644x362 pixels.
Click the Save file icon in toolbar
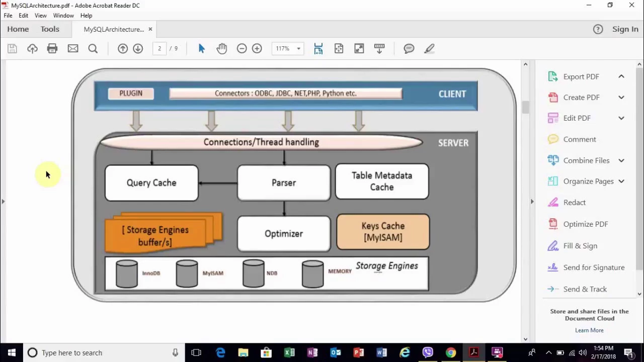(12, 49)
